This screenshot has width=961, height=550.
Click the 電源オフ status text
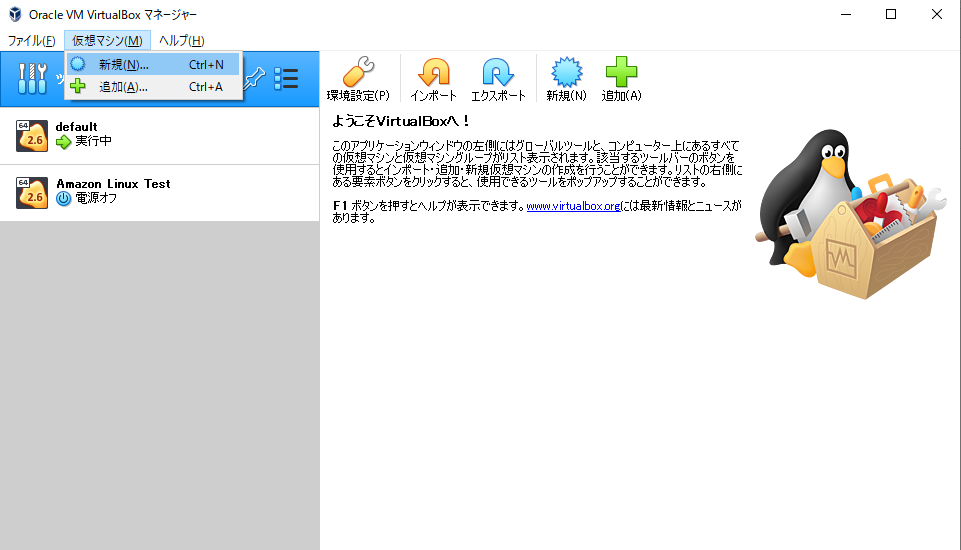click(x=96, y=198)
